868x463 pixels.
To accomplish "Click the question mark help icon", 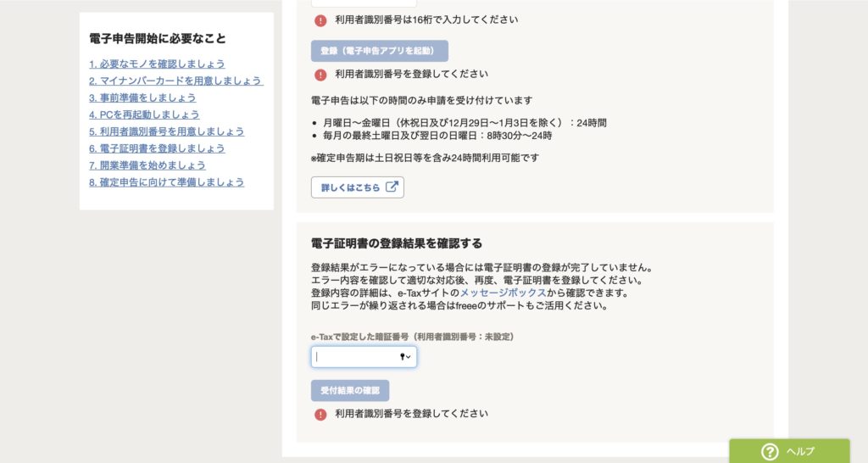I will pyautogui.click(x=770, y=451).
